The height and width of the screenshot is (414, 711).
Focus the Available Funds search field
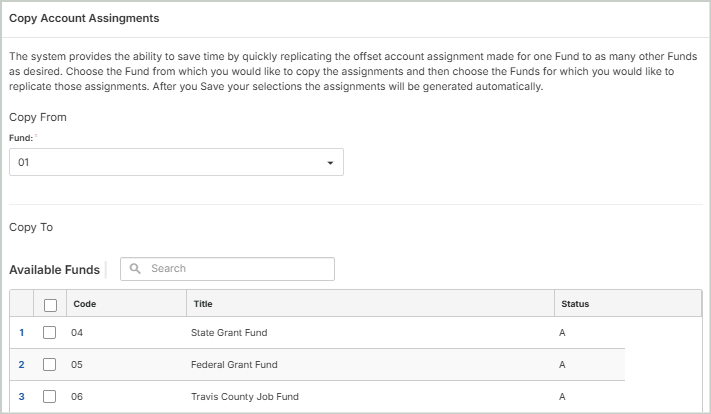point(235,269)
